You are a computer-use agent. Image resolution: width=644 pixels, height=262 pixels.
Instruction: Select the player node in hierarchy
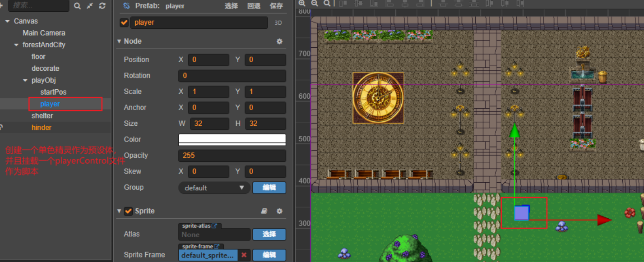tap(50, 104)
